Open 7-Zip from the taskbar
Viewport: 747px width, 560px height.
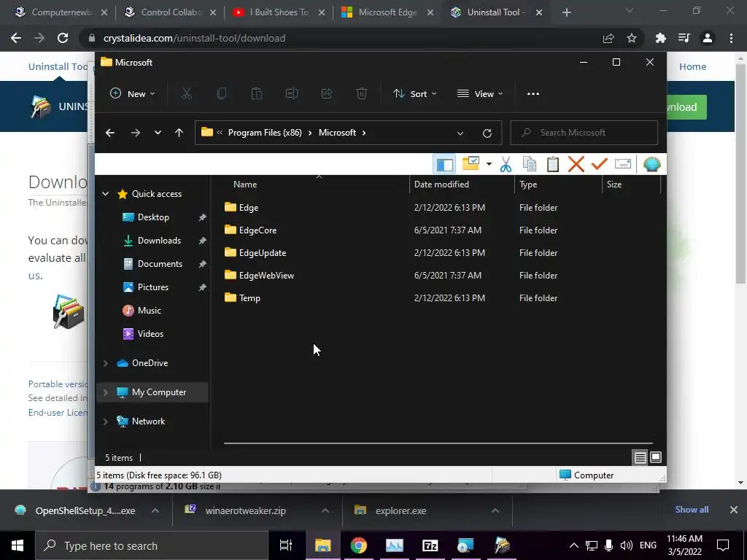tap(430, 545)
